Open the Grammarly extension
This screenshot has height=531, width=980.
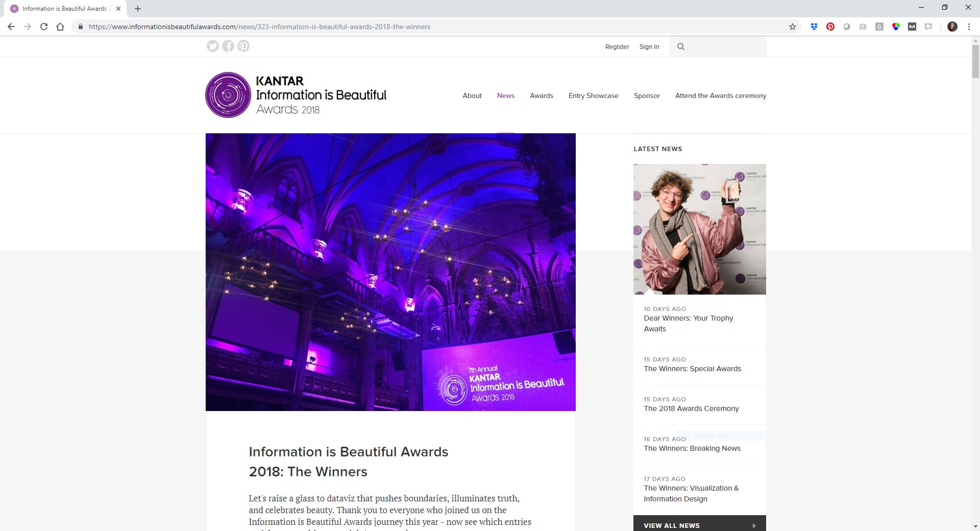coord(879,27)
